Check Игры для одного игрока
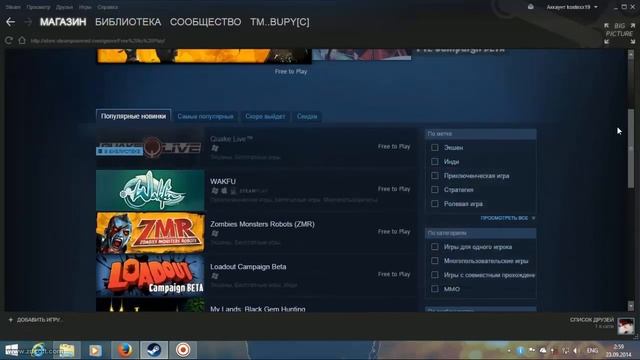This screenshot has height=360, width=640. point(435,247)
